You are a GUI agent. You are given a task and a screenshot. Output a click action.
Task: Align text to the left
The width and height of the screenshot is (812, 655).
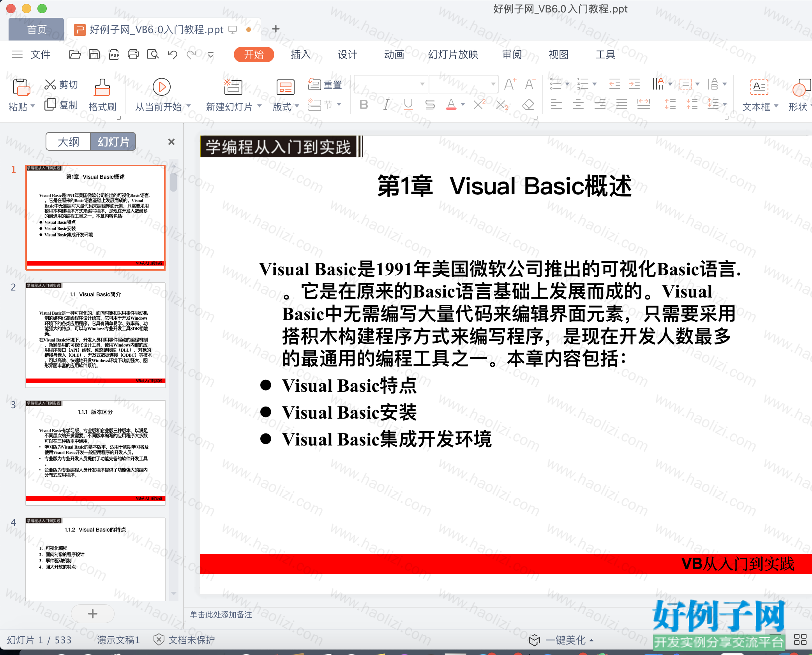pos(556,104)
